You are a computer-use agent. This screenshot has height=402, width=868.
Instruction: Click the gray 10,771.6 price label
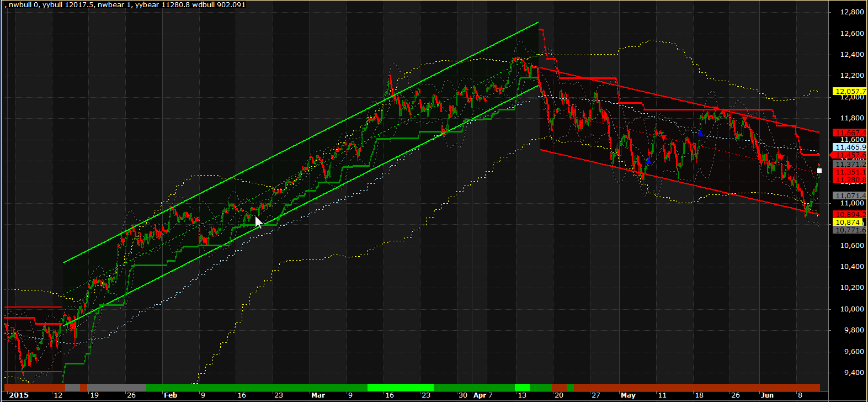850,230
